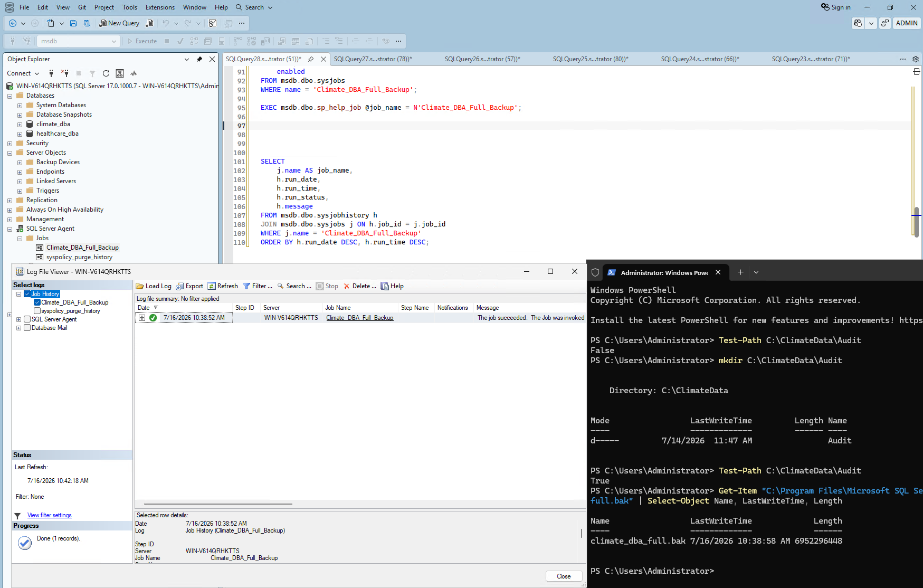Open Search in Log File Viewer toolbar
This screenshot has height=588, width=923.
tap(294, 286)
